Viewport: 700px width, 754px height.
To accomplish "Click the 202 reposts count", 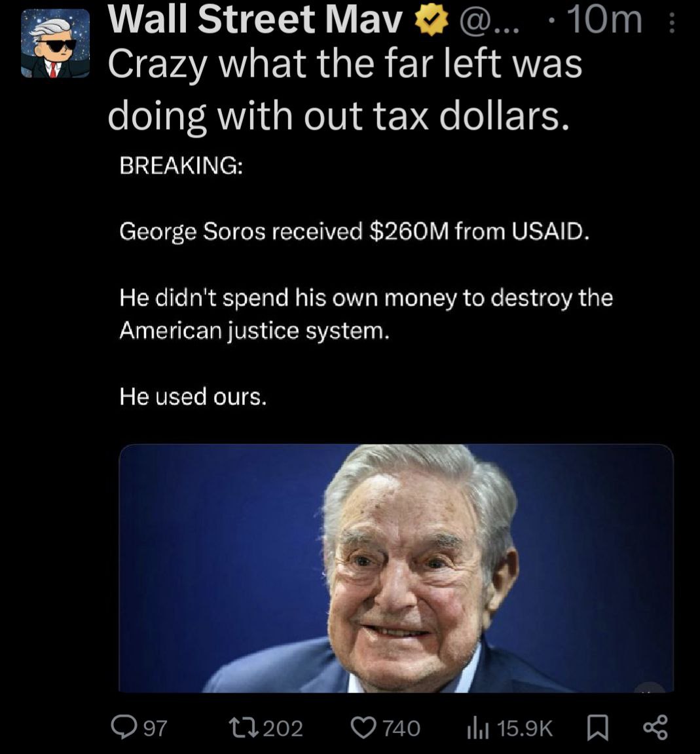I will click(283, 728).
